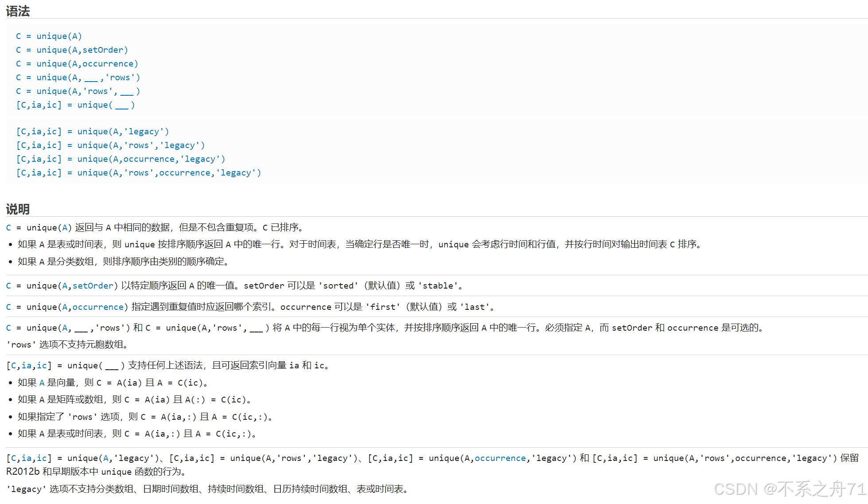This screenshot has height=504, width=868.
Task: Click the 说明 section heading
Action: click(x=18, y=209)
